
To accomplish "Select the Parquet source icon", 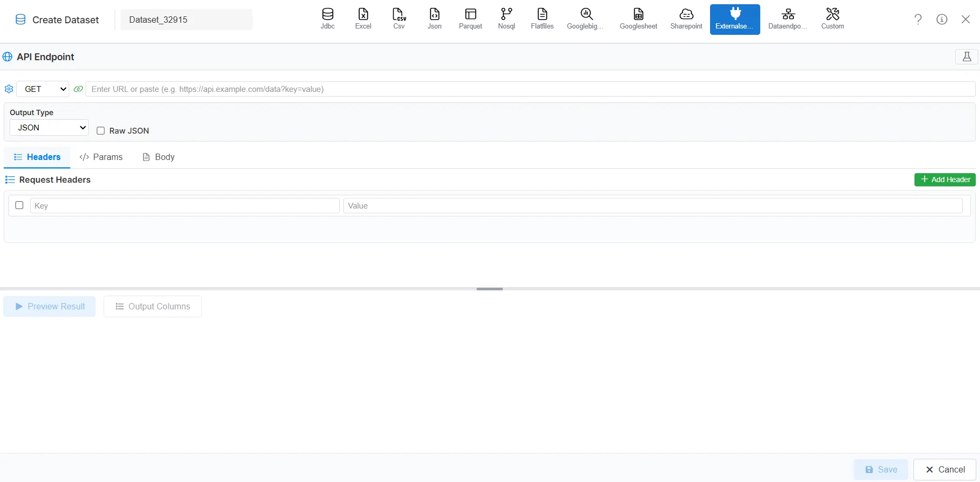I will (x=470, y=19).
